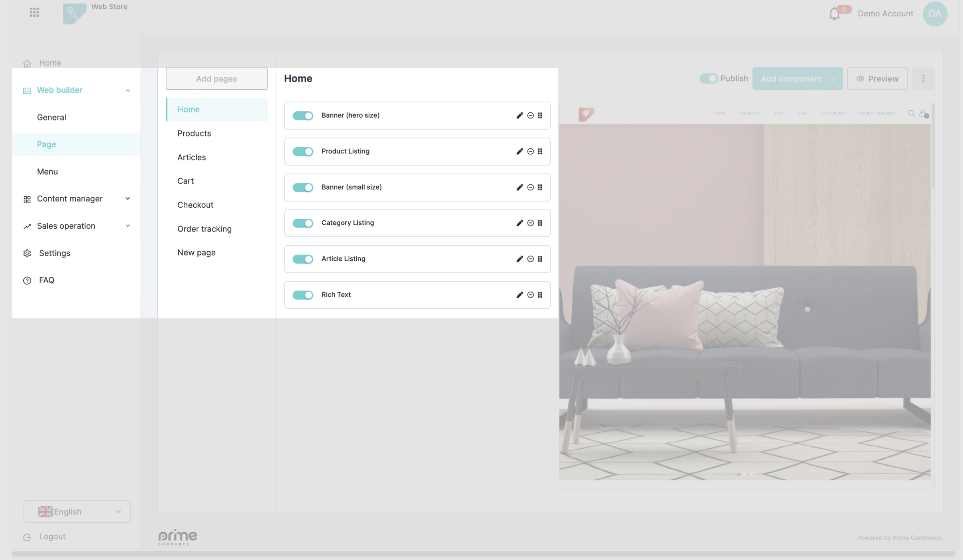This screenshot has width=963, height=560.
Task: Toggle the Publish switch
Action: coord(708,79)
